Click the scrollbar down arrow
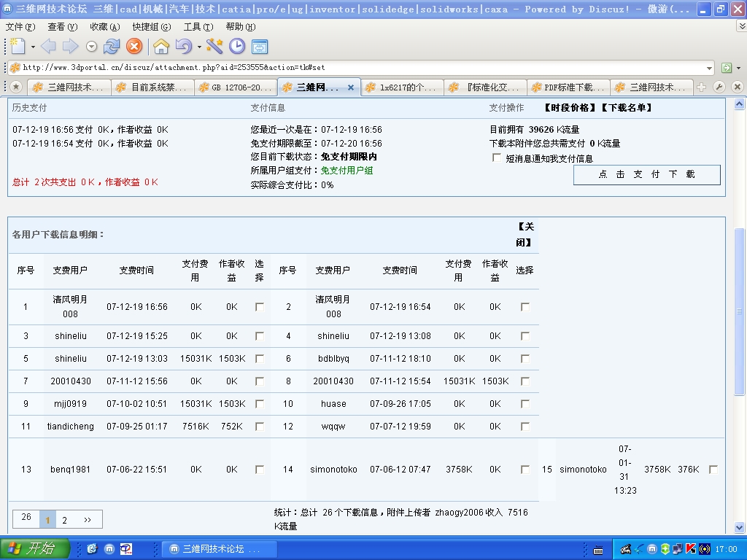 pos(740,527)
